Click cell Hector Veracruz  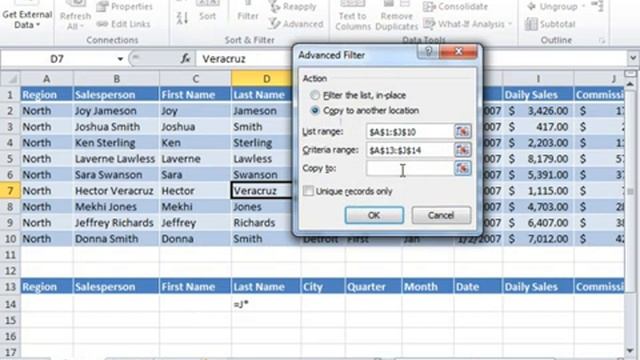116,191
